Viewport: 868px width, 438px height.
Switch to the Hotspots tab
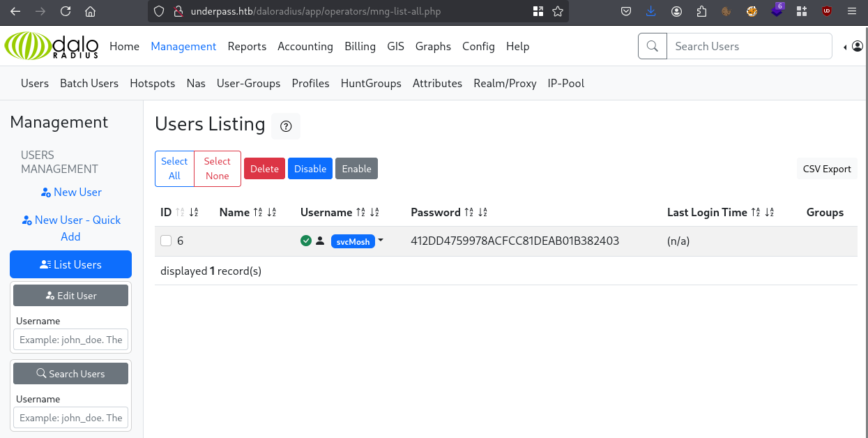[152, 83]
